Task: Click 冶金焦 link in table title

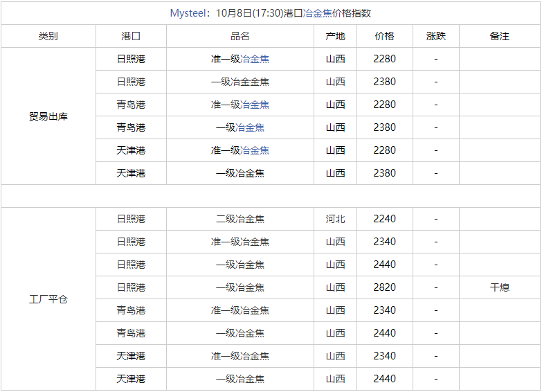Action: pos(317,13)
